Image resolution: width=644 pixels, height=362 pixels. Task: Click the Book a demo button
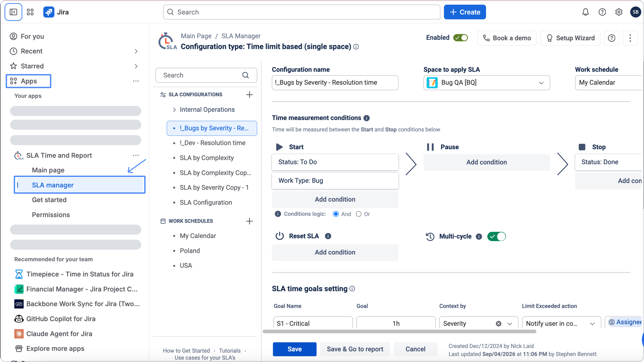coord(507,38)
